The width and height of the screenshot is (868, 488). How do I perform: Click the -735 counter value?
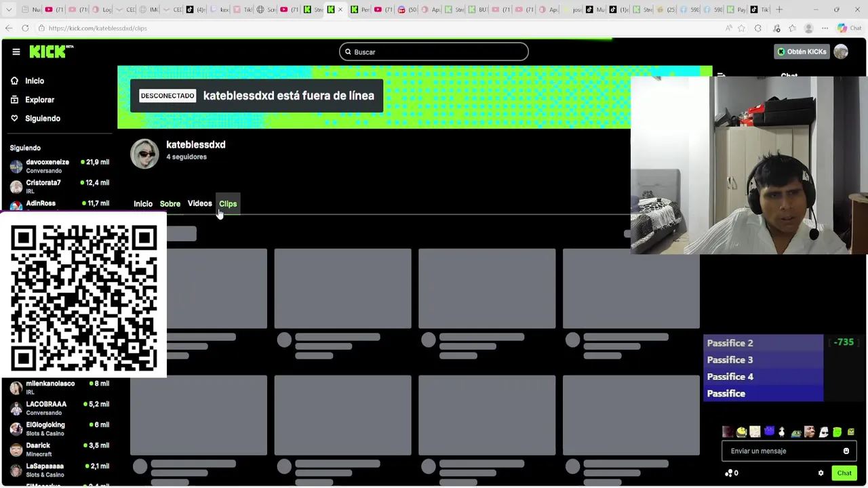pyautogui.click(x=844, y=342)
